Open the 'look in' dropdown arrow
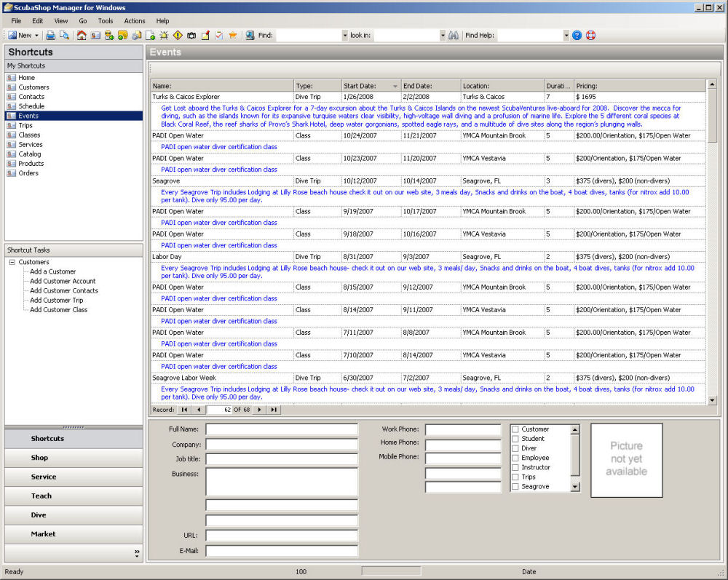728x580 pixels. click(x=443, y=35)
